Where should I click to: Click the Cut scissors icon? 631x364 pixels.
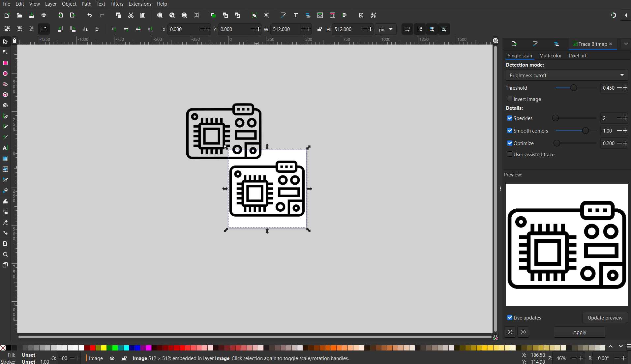click(x=131, y=15)
